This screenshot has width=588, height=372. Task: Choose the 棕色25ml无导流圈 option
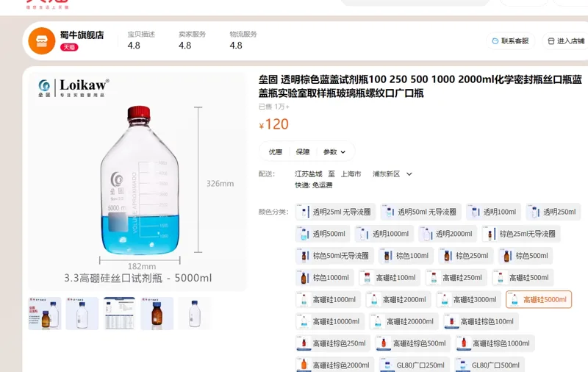click(521, 234)
